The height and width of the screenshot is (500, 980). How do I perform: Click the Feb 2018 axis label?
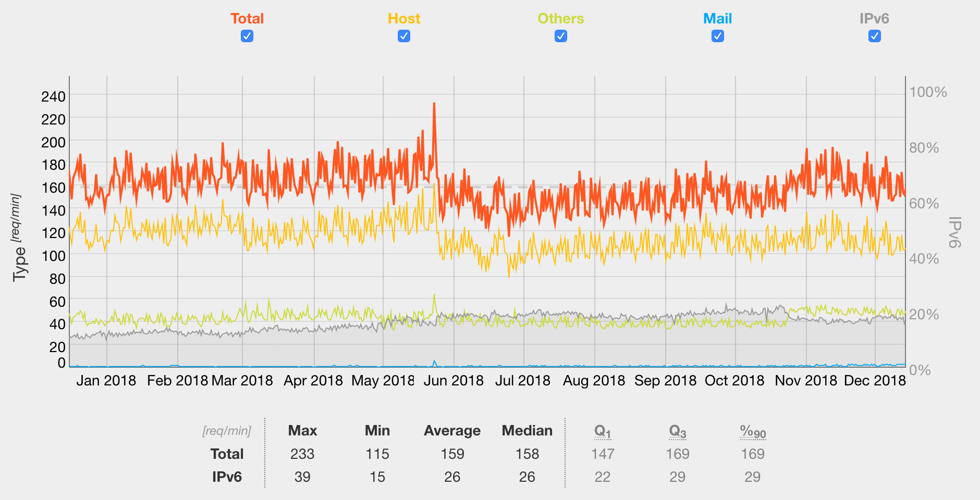click(x=177, y=381)
